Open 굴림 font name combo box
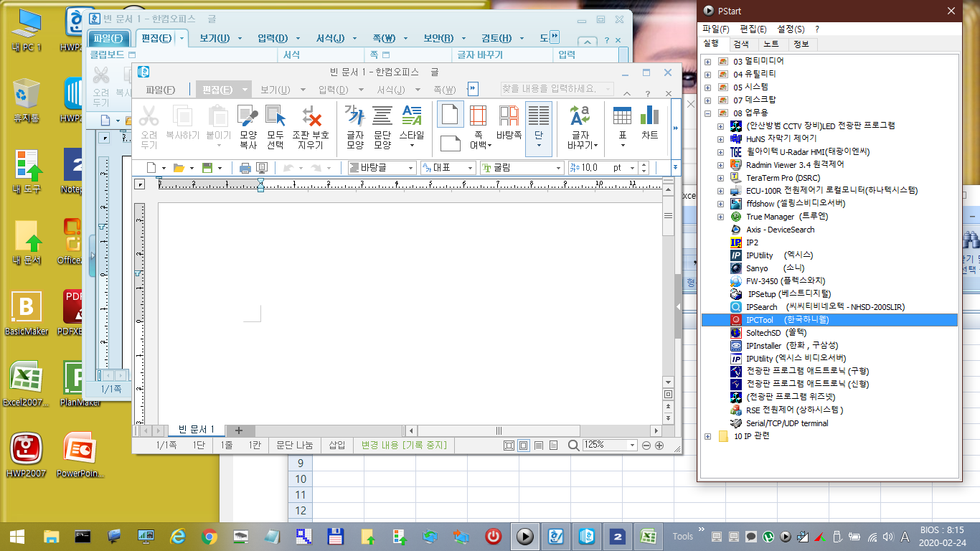This screenshot has height=551, width=980. [x=523, y=168]
